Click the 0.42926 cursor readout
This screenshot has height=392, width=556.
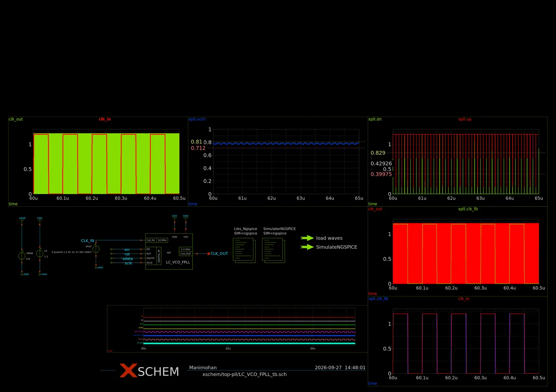click(x=381, y=163)
